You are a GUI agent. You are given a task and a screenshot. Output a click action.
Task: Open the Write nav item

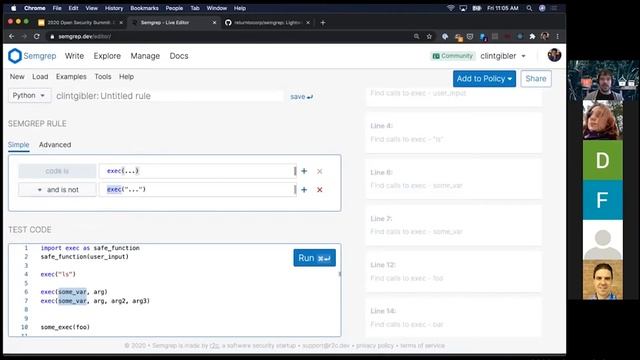coord(74,56)
